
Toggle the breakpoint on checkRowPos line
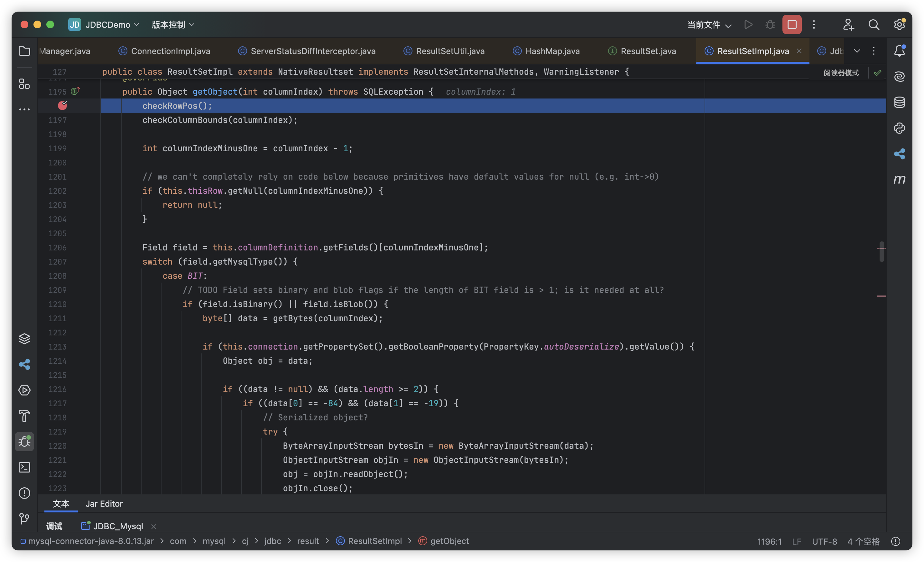[63, 106]
